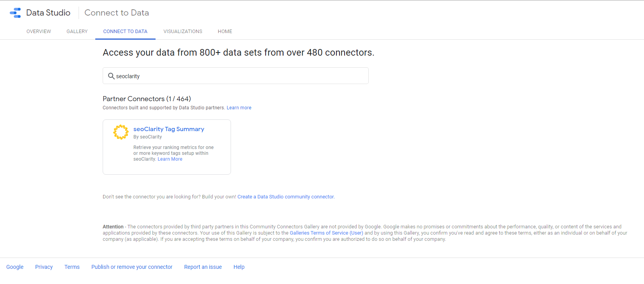Open Create a Data Studio community connector link

point(285,197)
